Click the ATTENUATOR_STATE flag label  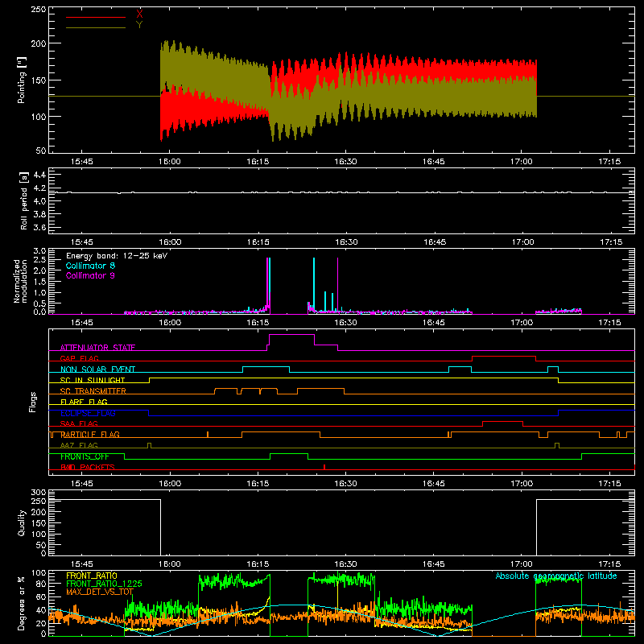[97, 348]
